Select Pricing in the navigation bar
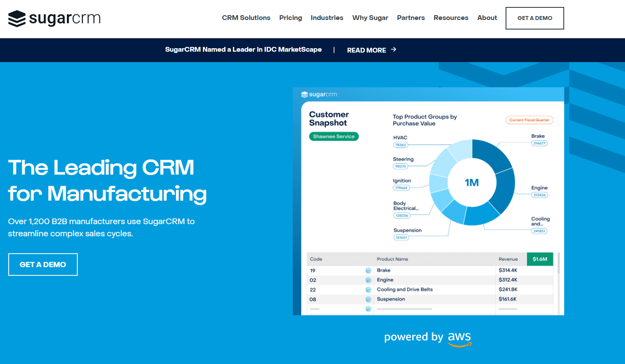Image resolution: width=625 pixels, height=364 pixels. pos(290,18)
